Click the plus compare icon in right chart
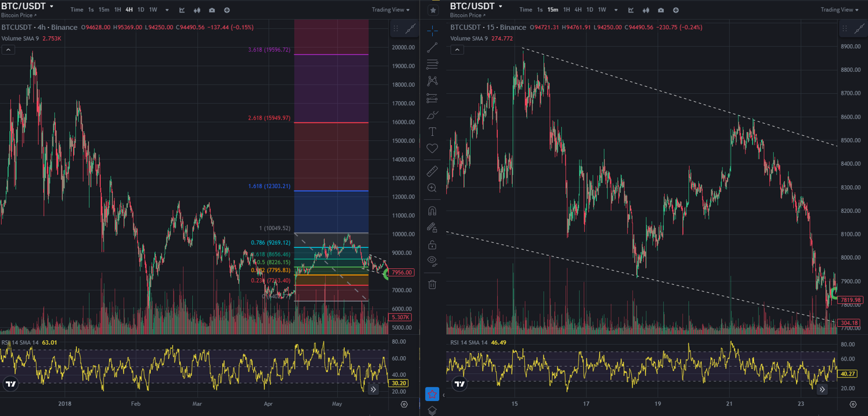 pos(676,10)
